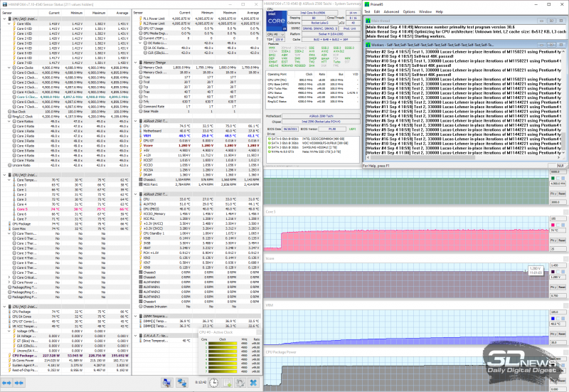
Task: Minimize the Main thread child window
Action: [542, 21]
